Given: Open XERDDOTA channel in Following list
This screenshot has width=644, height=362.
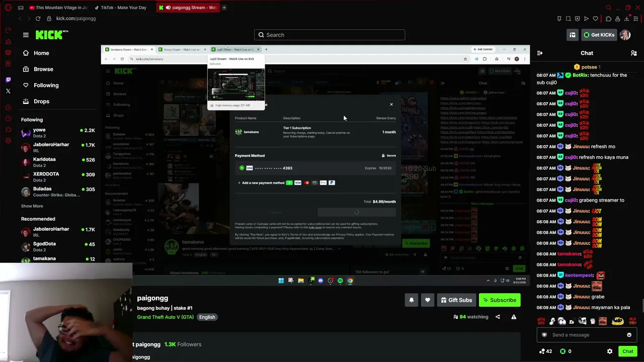Looking at the screenshot, I should point(58,176).
